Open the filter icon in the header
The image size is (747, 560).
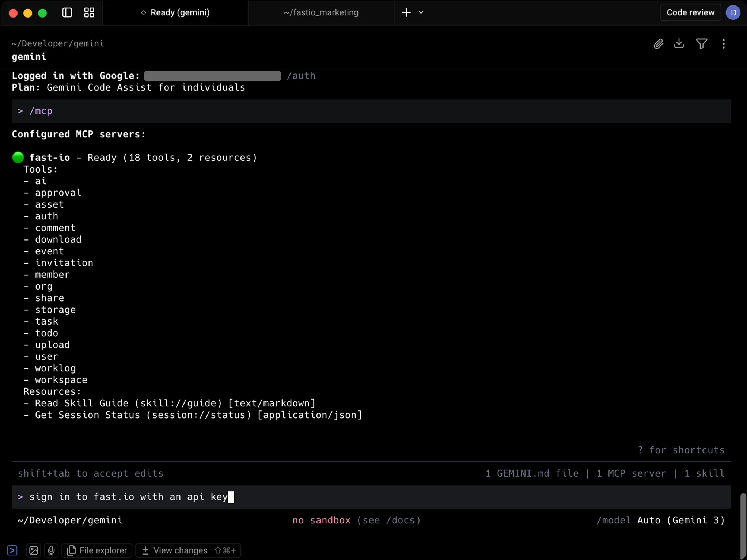coord(701,43)
